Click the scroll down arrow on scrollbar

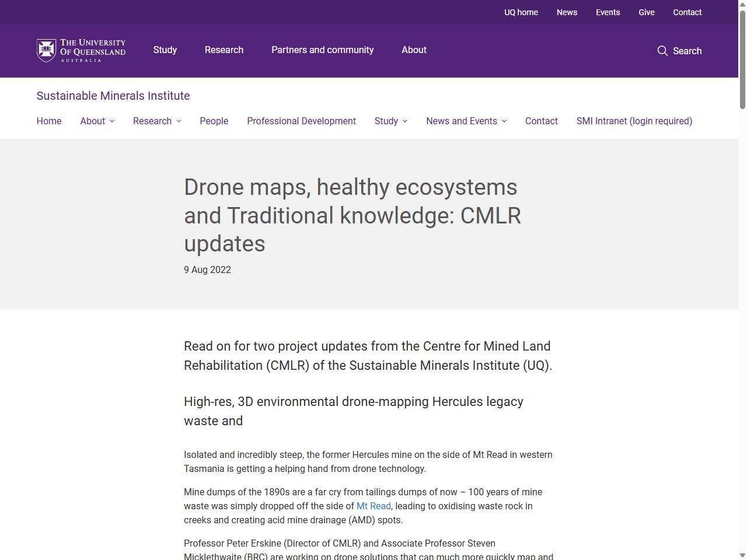click(742, 555)
